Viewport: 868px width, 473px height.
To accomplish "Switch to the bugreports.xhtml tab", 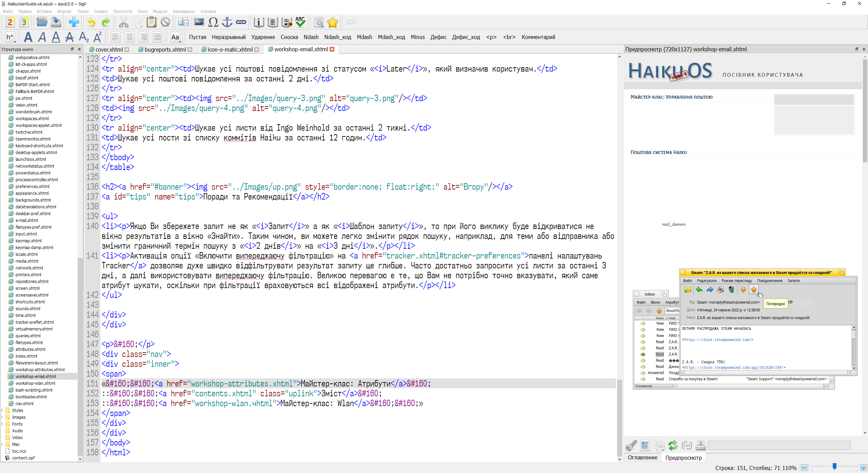I will coord(165,50).
